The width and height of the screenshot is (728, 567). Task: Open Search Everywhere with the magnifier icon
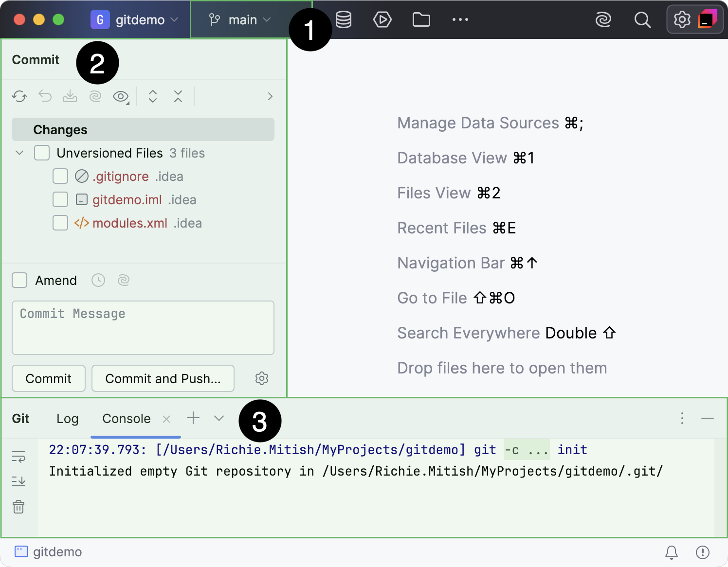tap(642, 20)
